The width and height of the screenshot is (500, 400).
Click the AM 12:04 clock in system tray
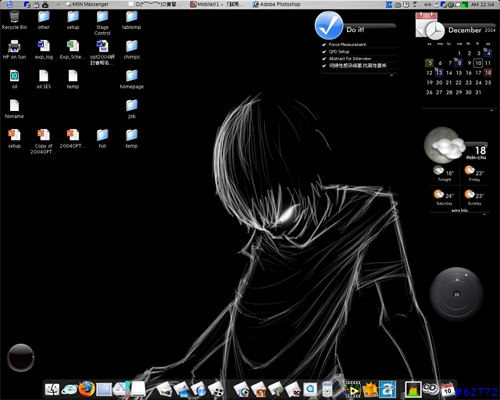pos(483,4)
